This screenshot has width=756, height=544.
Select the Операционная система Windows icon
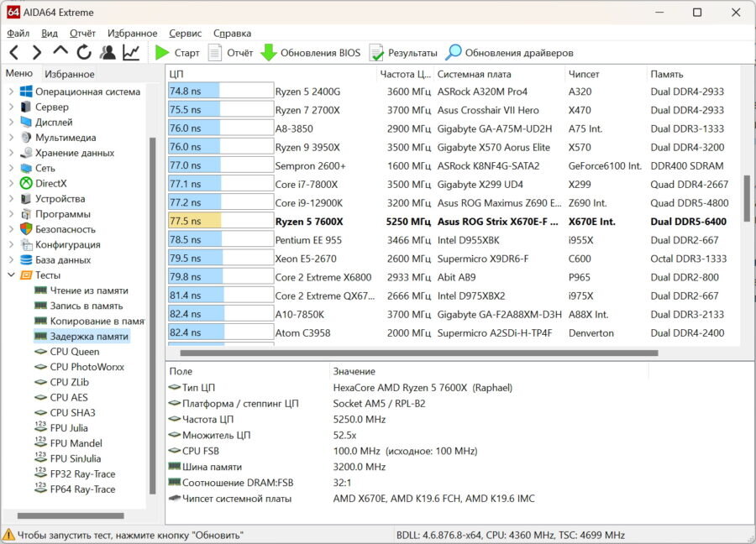click(x=26, y=92)
